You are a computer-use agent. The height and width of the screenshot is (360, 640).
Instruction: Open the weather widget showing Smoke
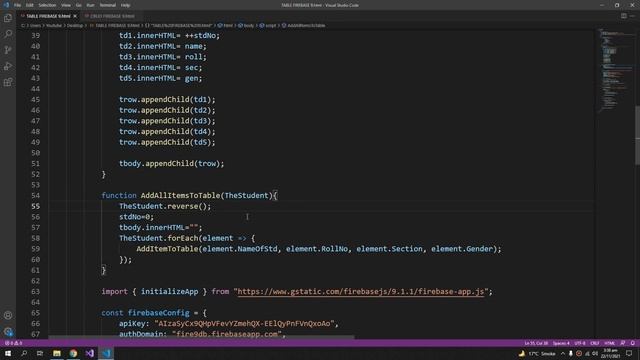click(x=537, y=353)
